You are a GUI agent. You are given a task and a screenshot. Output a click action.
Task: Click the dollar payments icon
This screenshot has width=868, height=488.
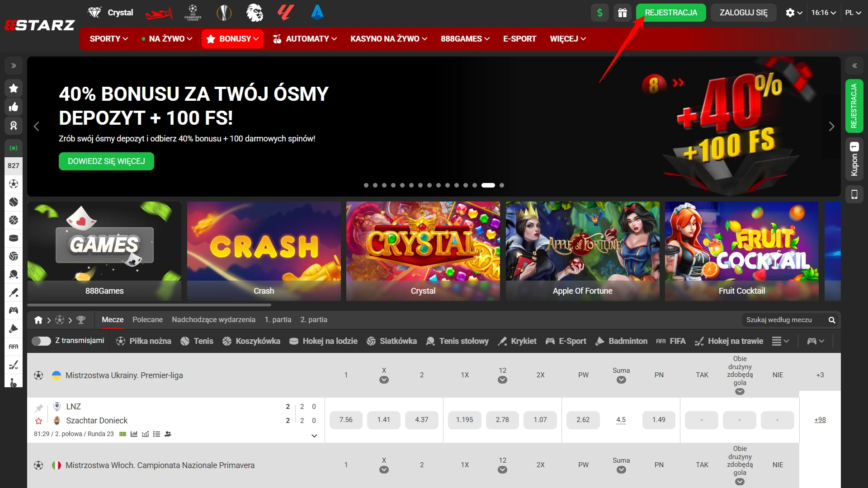click(x=600, y=13)
